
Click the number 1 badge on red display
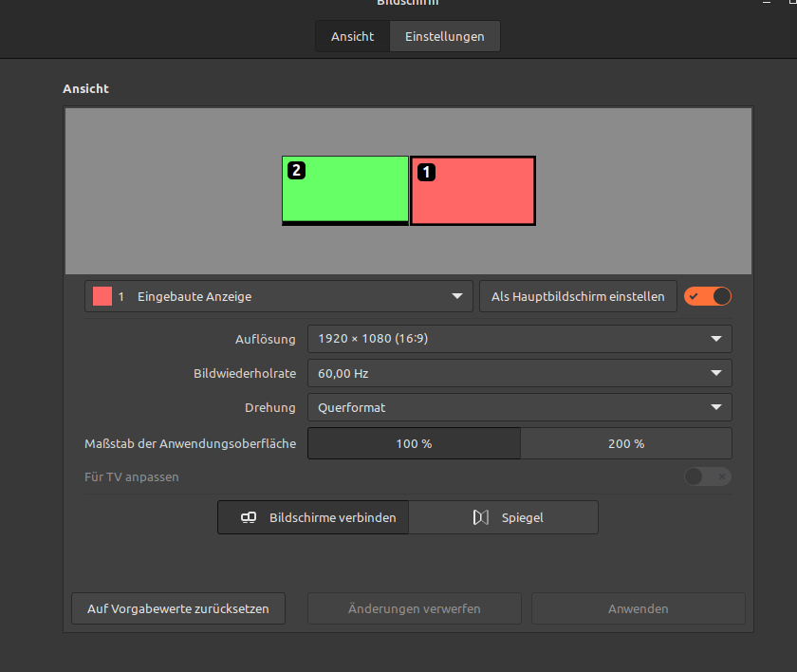click(426, 172)
